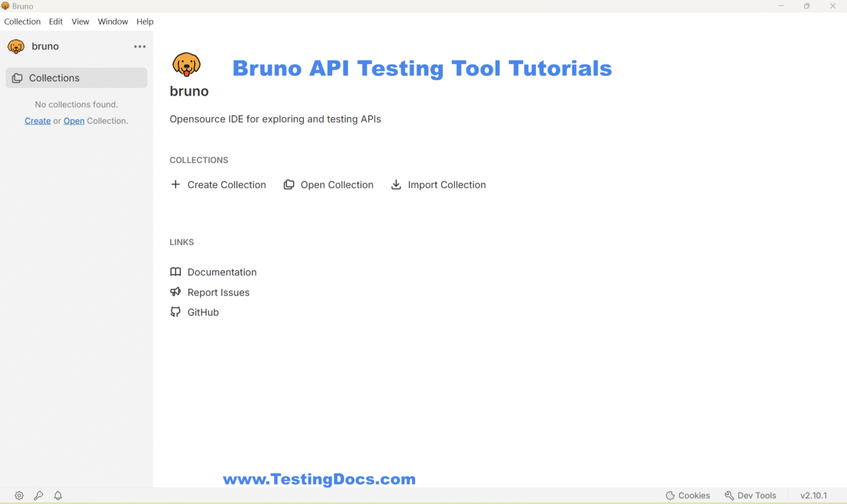Image resolution: width=847 pixels, height=504 pixels.
Task: Click the bruno workspace dog avatar in sidebar
Action: coord(15,46)
